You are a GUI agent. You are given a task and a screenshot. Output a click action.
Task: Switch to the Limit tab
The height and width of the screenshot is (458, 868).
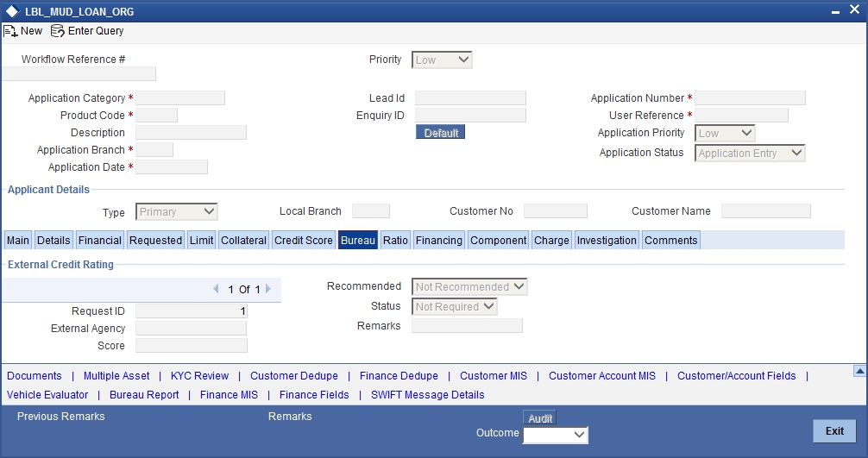click(x=202, y=240)
